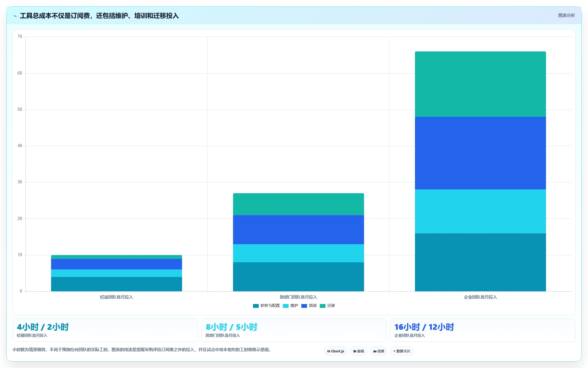Click the y-axis tick label 70
The width and height of the screenshot is (588, 368).
[20, 37]
